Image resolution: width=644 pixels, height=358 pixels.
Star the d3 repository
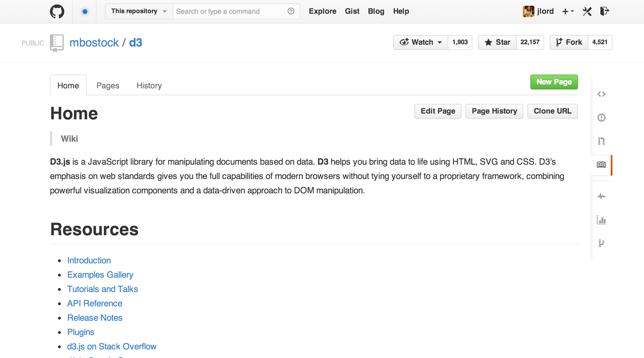[497, 42]
